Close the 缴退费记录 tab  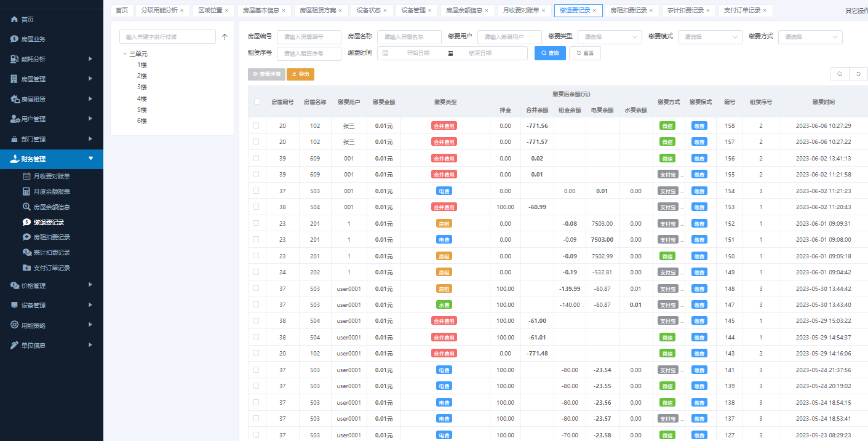594,10
